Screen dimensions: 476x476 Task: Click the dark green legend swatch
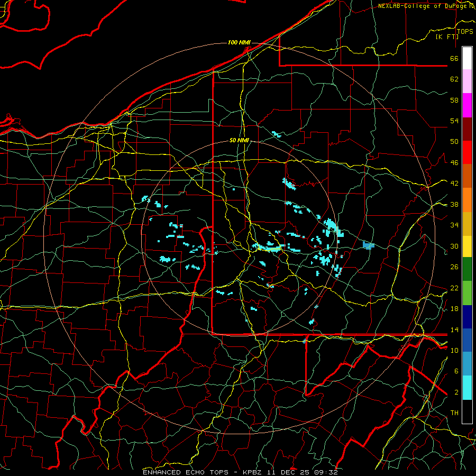tap(467, 269)
